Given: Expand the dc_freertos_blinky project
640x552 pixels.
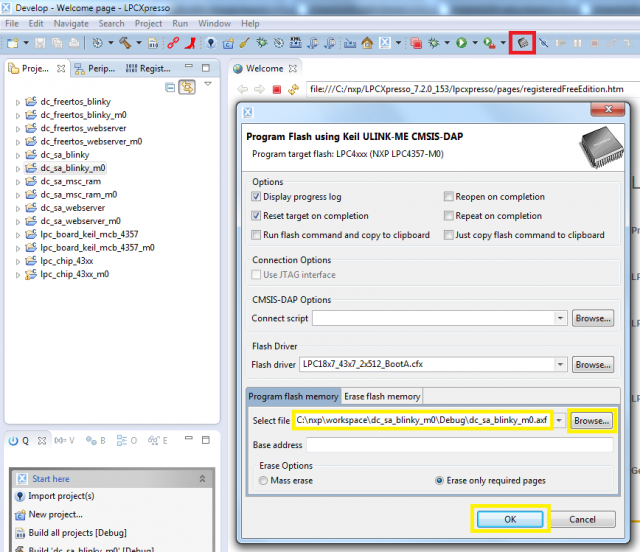Looking at the screenshot, I should click(18, 102).
